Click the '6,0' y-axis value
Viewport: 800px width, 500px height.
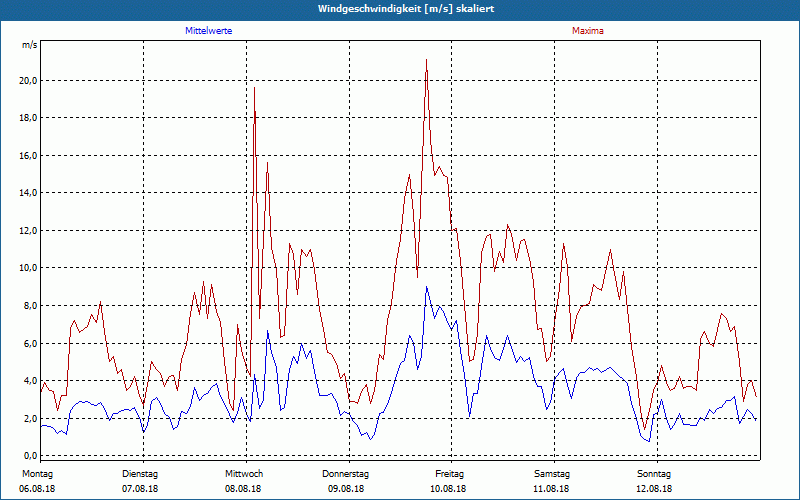(30, 343)
